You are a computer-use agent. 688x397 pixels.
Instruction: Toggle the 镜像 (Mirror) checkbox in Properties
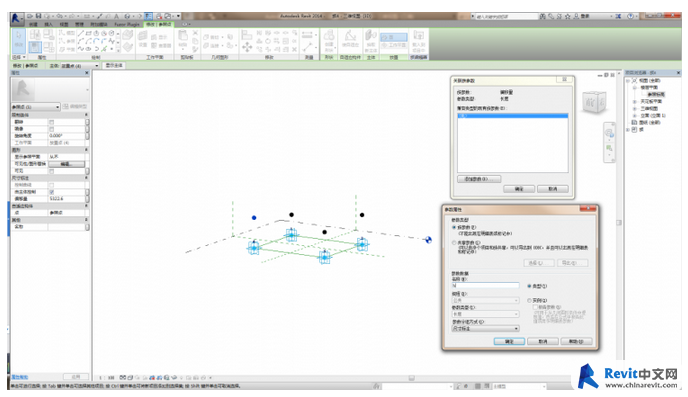51,129
